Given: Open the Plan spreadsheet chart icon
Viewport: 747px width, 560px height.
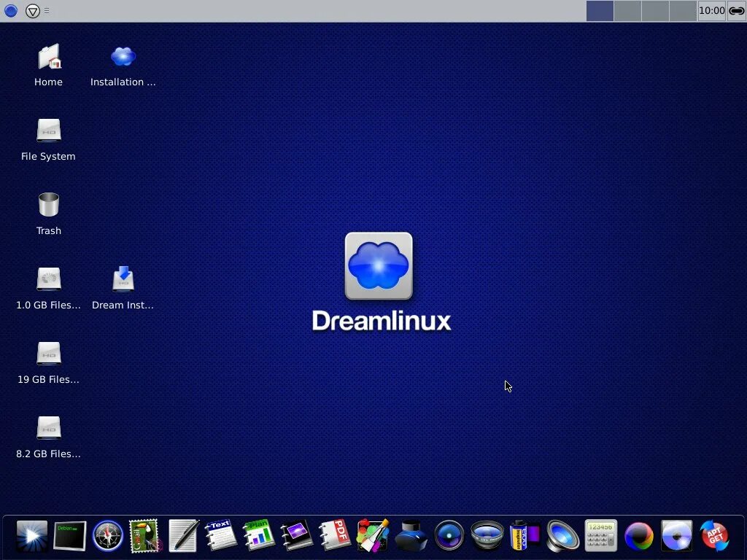Looking at the screenshot, I should (x=259, y=536).
